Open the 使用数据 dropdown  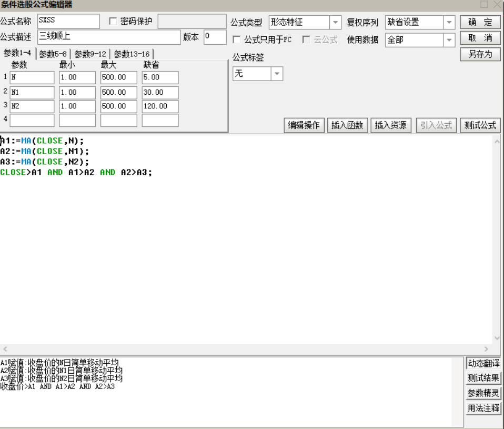coord(449,40)
